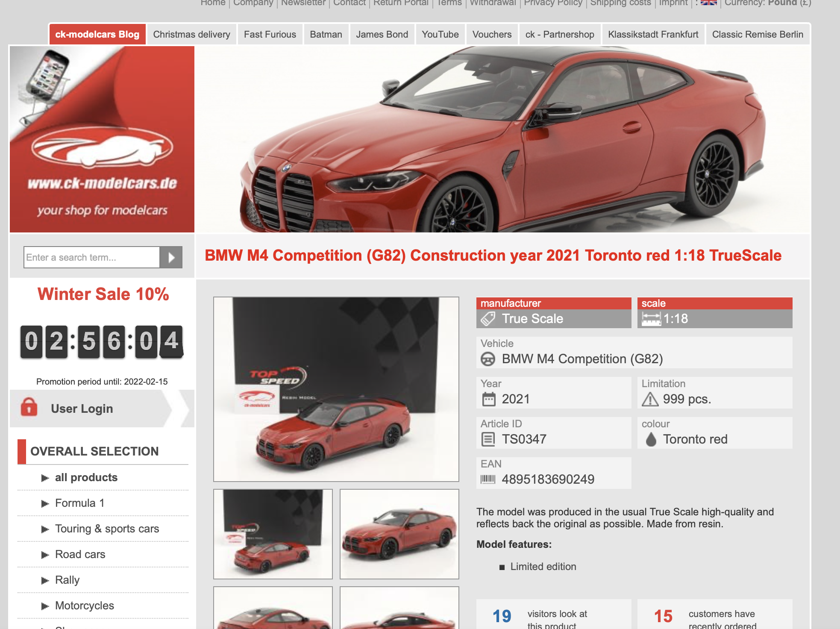Expand the Formula 1 category arrow
The height and width of the screenshot is (629, 840).
pos(45,504)
